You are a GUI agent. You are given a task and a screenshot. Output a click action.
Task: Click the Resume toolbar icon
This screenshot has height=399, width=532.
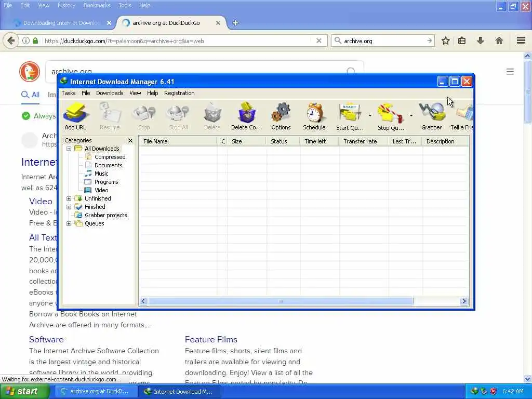(110, 116)
